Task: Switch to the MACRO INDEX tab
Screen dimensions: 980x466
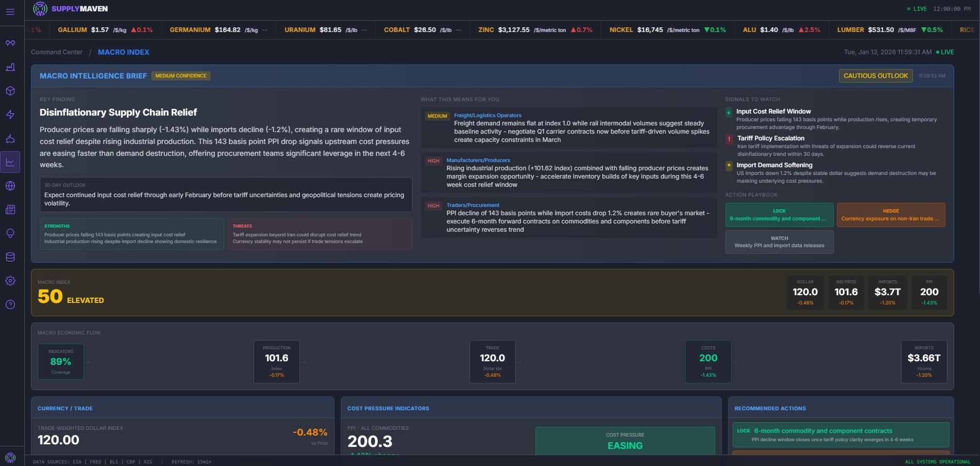Action: coord(123,52)
